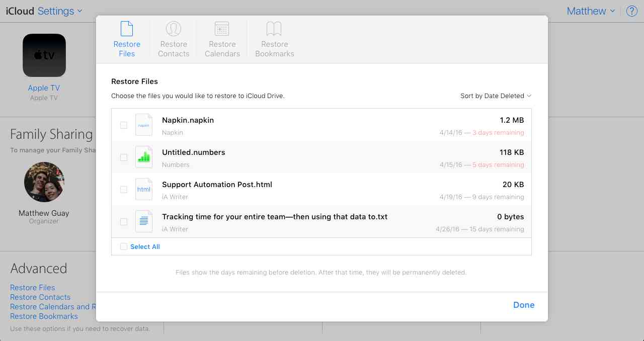The height and width of the screenshot is (341, 644).
Task: Click the '9 days remaining' text
Action: point(498,197)
